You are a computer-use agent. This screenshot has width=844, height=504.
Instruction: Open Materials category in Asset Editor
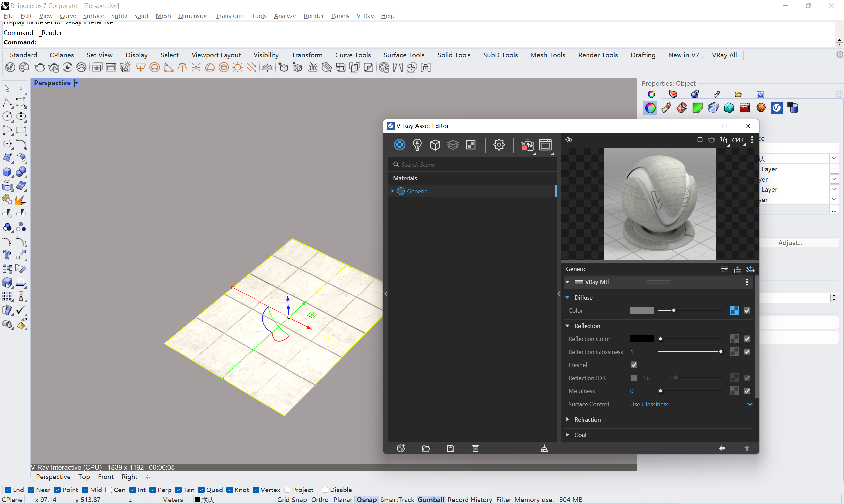(x=399, y=145)
